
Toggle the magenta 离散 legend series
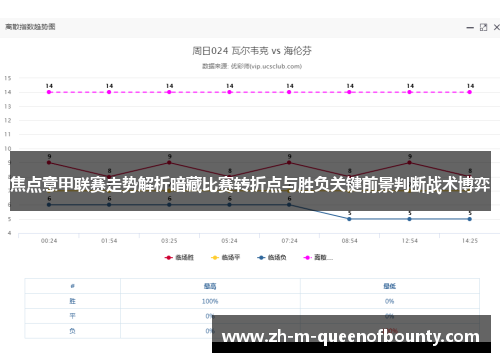pos(318,257)
